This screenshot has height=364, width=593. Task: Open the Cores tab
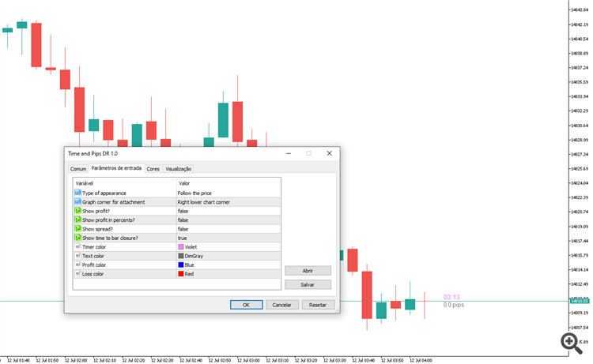[x=153, y=169]
